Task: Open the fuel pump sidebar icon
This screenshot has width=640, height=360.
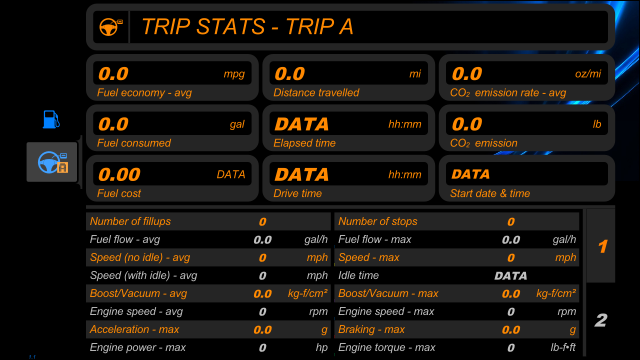Action: pos(51,119)
